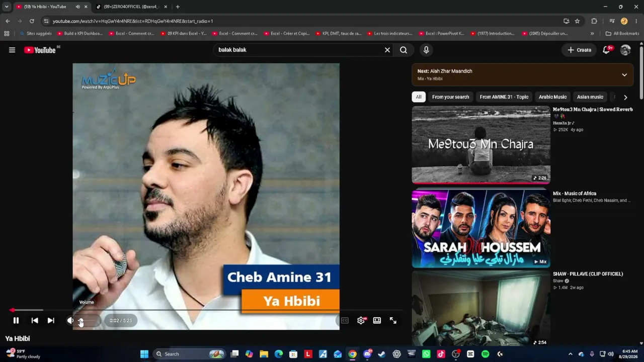Image resolution: width=644 pixels, height=362 pixels.
Task: Search with your voice microphone
Action: click(426, 50)
